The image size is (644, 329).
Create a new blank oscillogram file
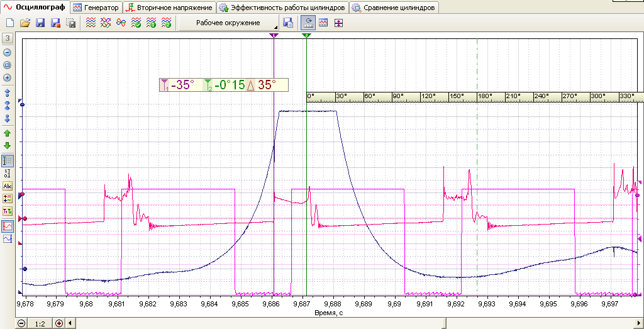tap(10, 23)
